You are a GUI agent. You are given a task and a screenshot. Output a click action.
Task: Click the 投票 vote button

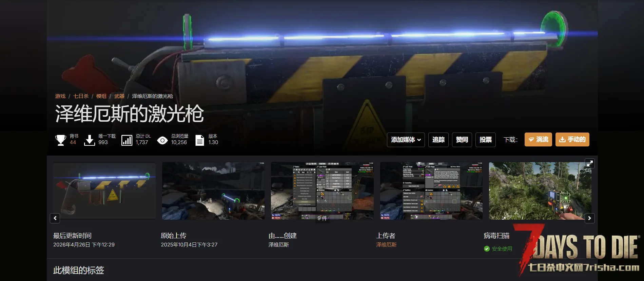point(486,140)
